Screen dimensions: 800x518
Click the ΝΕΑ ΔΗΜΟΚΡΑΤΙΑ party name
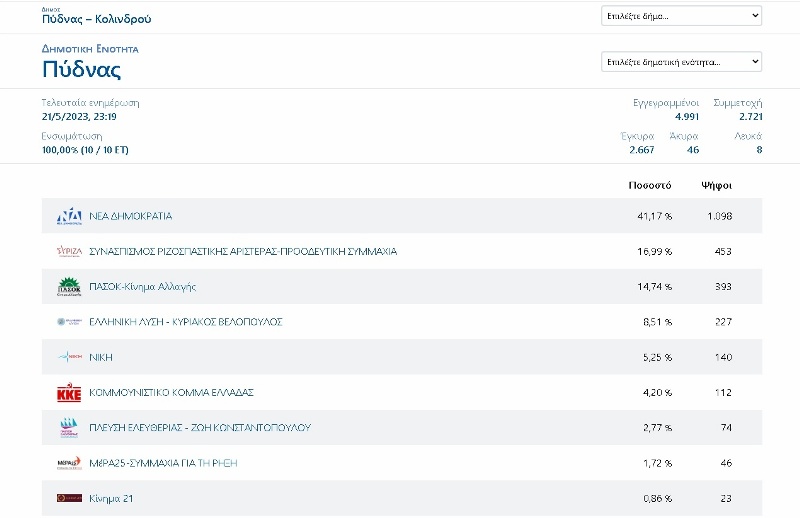[x=131, y=216]
